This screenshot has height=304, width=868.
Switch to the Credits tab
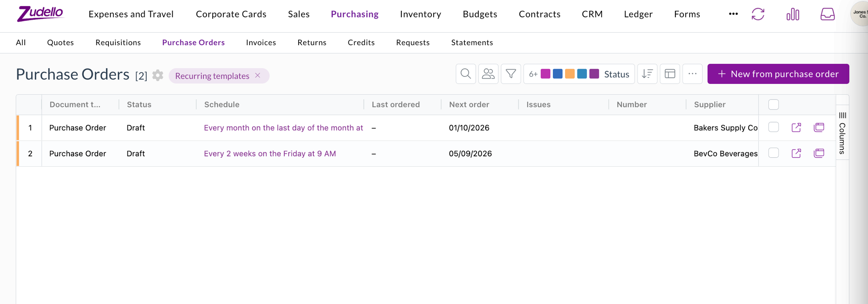[361, 42]
